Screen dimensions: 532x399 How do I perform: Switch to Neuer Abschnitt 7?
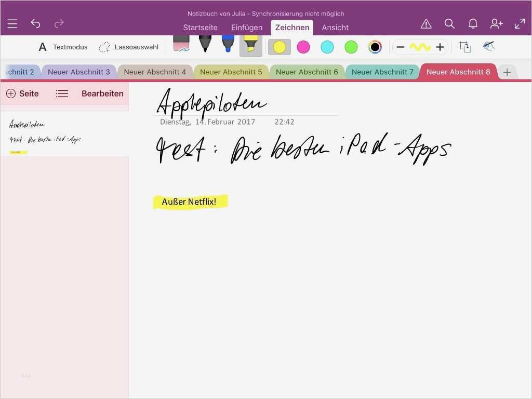click(382, 72)
